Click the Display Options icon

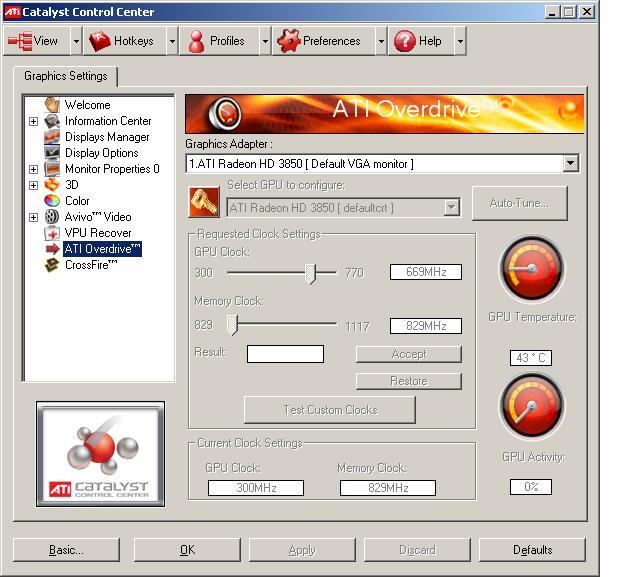[x=52, y=153]
